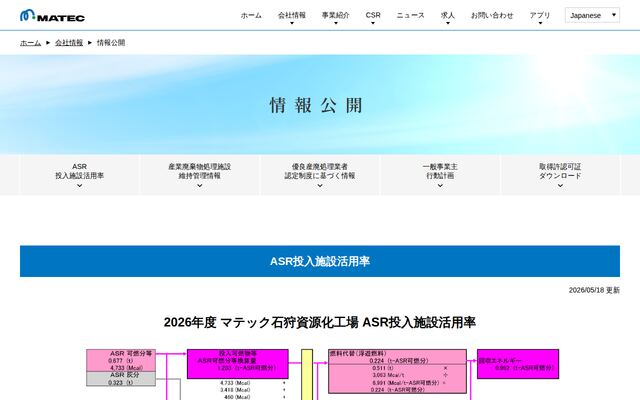Go to the ニュース page
The image size is (640, 400).
tap(411, 16)
